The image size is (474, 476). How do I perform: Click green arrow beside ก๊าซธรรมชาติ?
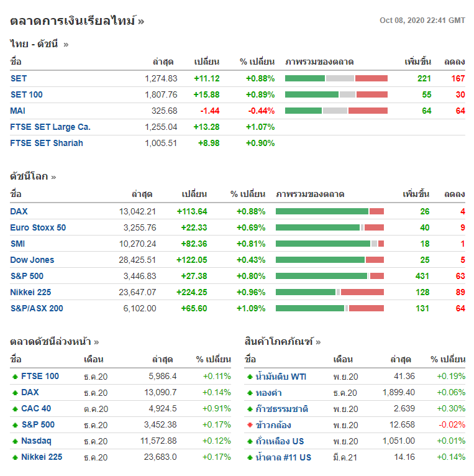[x=250, y=409]
